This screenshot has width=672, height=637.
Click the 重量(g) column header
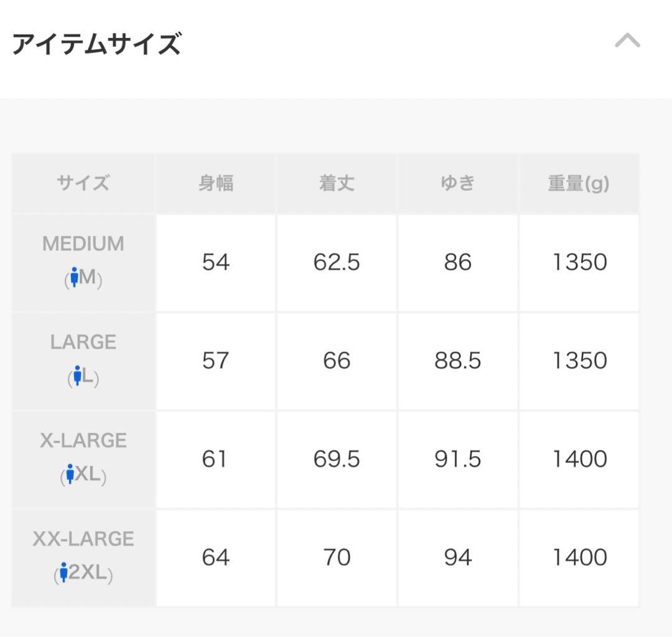[x=578, y=183]
